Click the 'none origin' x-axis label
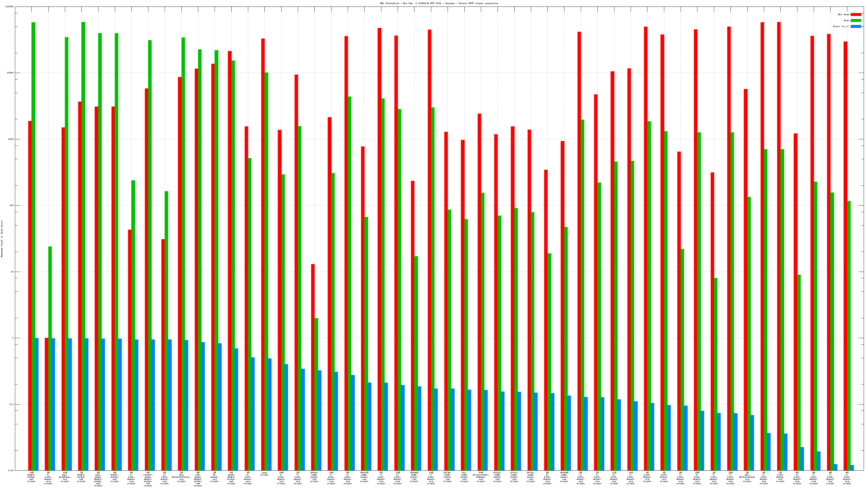This screenshot has width=868, height=488. (264, 474)
